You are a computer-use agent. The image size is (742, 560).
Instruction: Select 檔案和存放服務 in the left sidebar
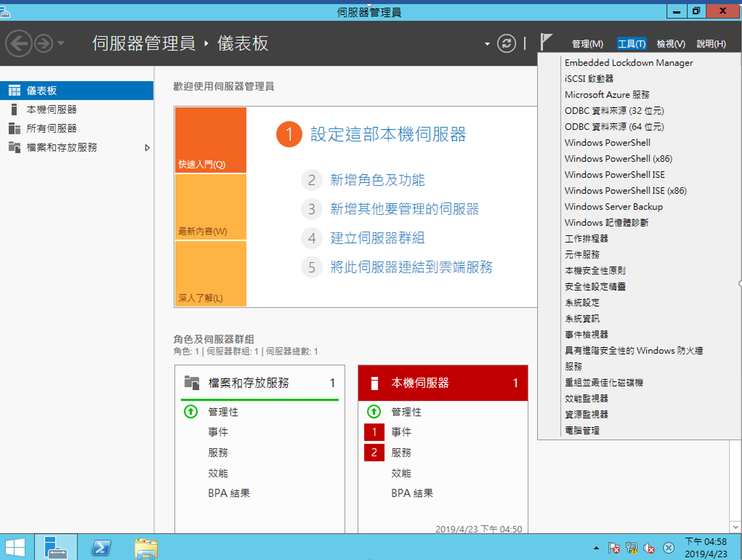point(76,148)
